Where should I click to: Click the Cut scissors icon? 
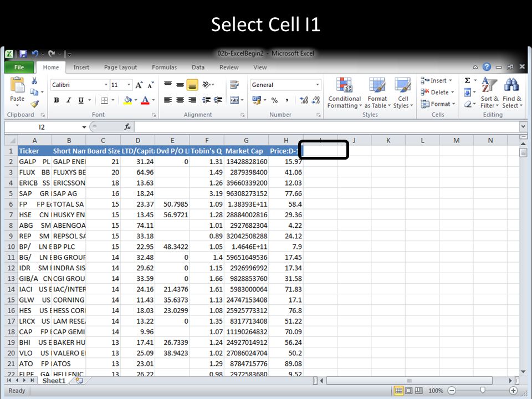pos(34,81)
